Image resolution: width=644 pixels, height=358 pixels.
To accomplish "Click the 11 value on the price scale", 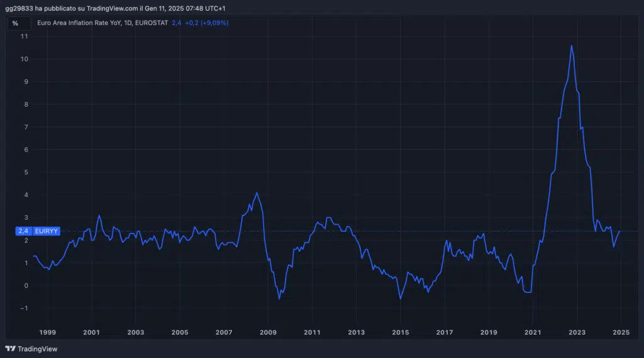I will [x=25, y=36].
